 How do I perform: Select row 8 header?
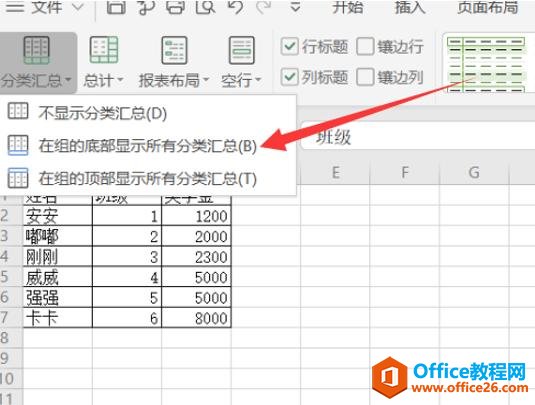[11, 338]
